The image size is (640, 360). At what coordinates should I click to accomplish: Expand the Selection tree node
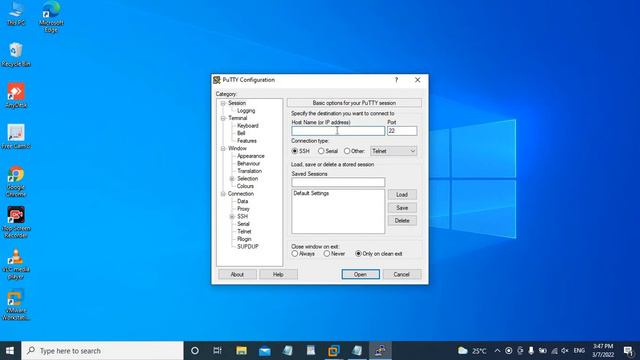point(232,179)
